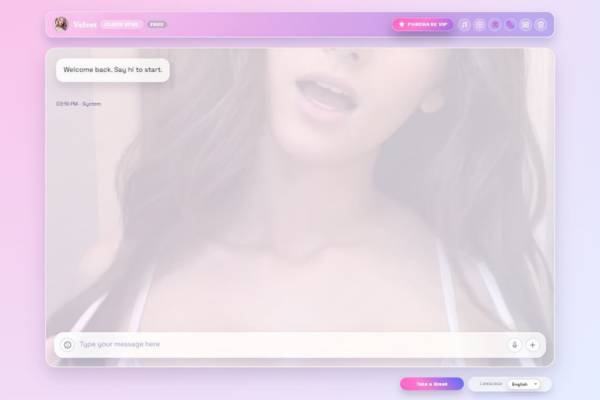Click the second round icon in header toolbar
Screen dimensions: 600x400
pos(479,24)
